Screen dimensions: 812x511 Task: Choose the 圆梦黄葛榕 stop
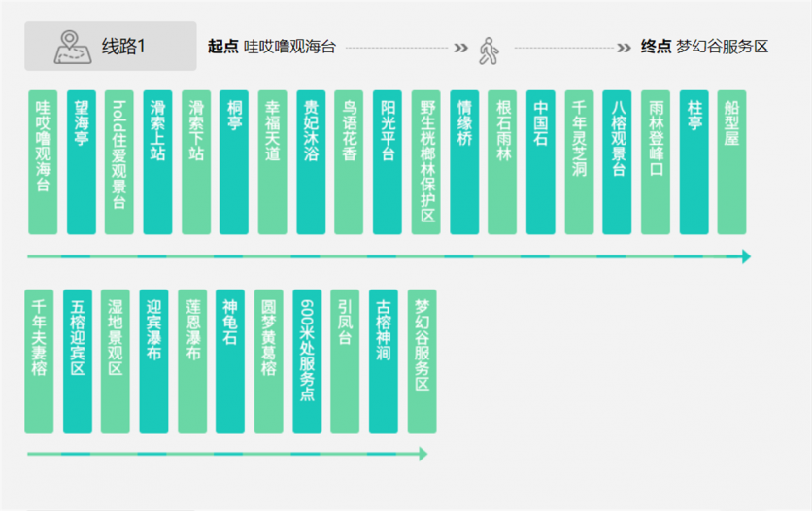(x=269, y=361)
